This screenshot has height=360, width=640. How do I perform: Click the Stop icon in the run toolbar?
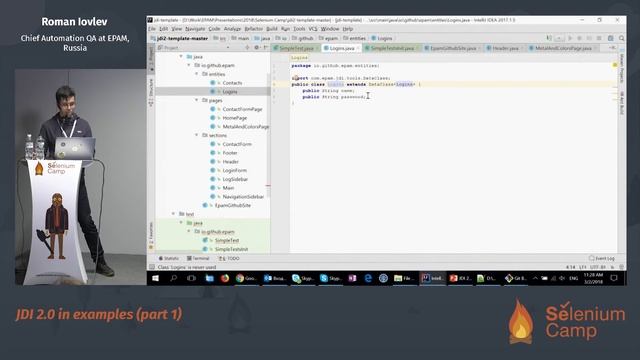(x=599, y=38)
